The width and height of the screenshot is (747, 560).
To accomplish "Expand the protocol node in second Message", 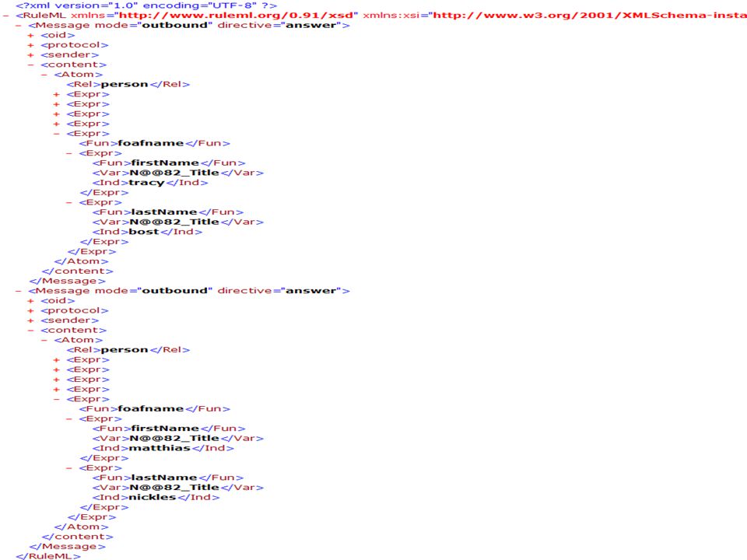I will click(x=30, y=311).
